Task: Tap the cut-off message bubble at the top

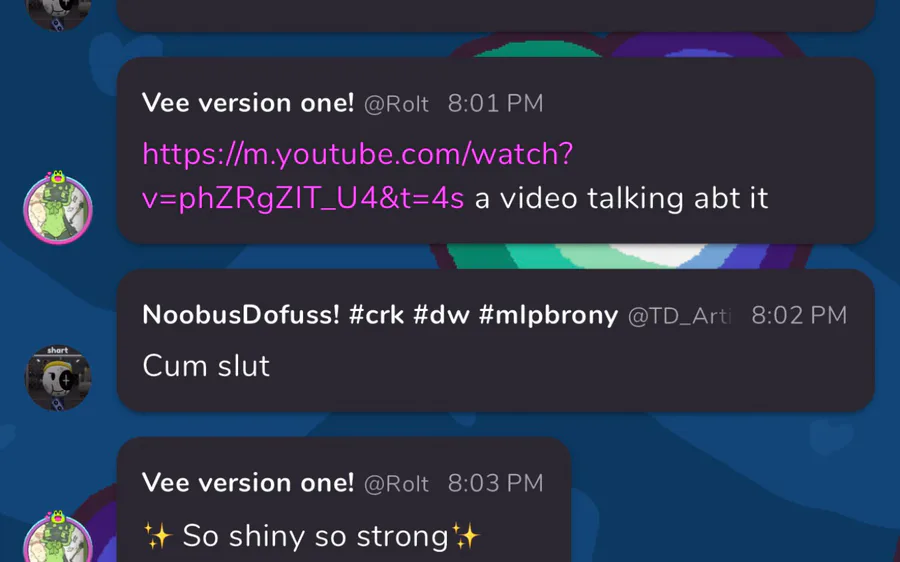Action: (x=495, y=15)
